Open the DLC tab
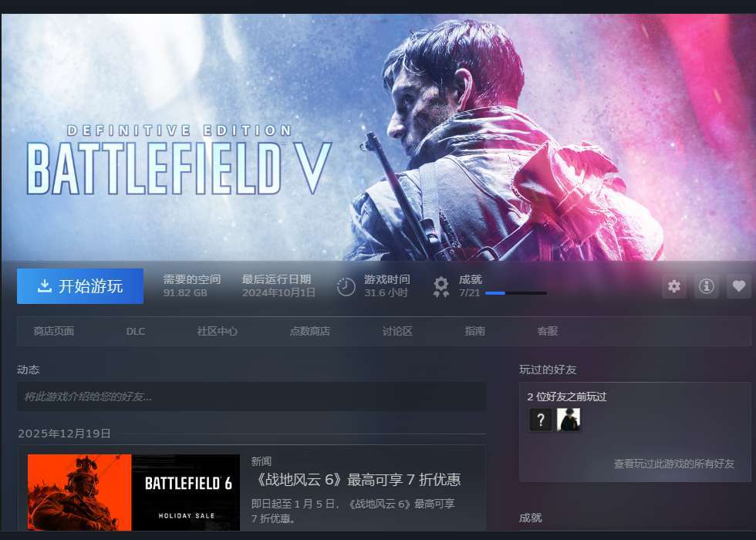 136,331
